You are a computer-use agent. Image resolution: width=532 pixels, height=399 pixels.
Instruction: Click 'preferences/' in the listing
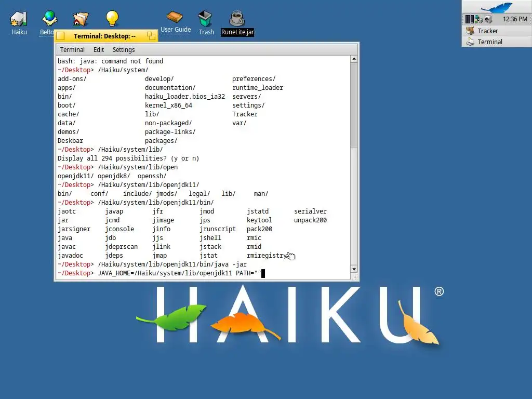click(254, 79)
